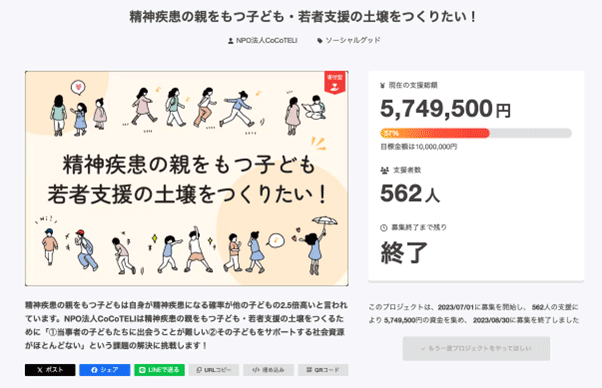The image size is (602, 388).
Task: Click the code brackets icon for 埋め込み
Action: [x=256, y=370]
